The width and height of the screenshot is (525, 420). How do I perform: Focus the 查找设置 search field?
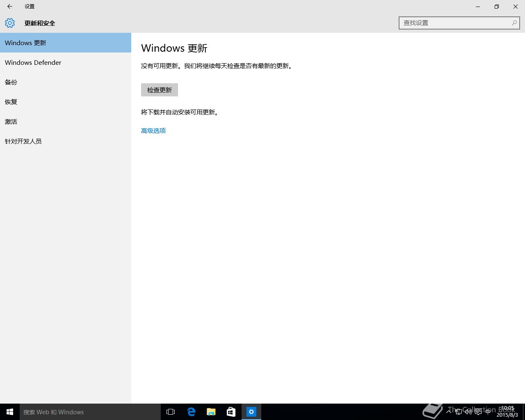(x=459, y=23)
